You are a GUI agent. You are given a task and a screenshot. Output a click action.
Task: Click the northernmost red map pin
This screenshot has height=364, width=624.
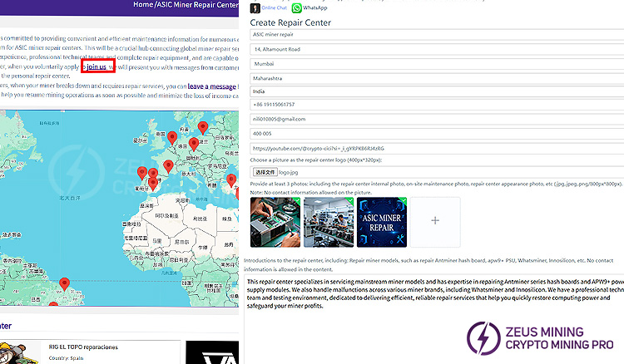tap(202, 128)
